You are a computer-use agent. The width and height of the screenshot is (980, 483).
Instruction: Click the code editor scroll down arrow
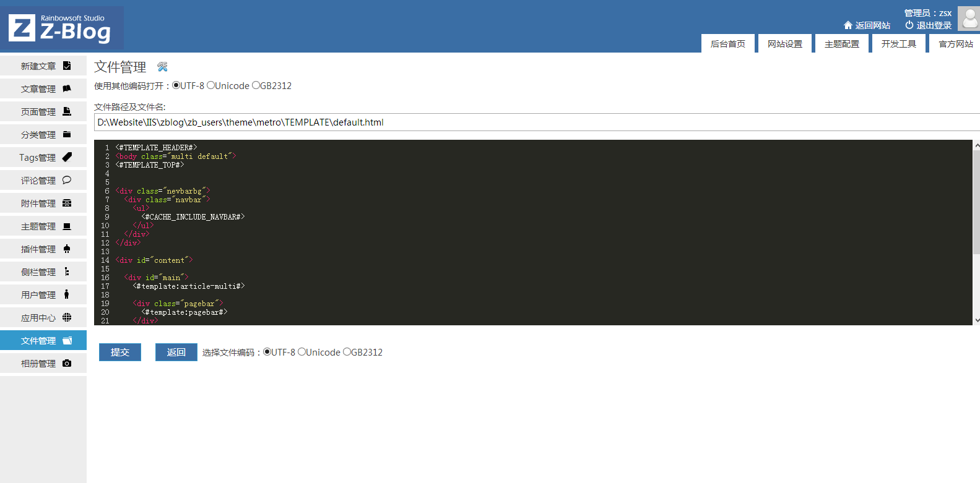[x=977, y=320]
